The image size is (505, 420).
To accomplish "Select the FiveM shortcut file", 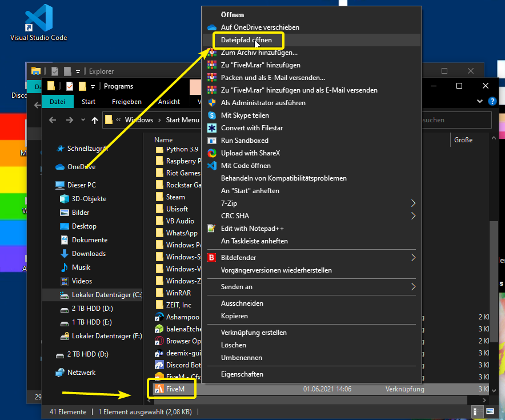I will [x=174, y=389].
